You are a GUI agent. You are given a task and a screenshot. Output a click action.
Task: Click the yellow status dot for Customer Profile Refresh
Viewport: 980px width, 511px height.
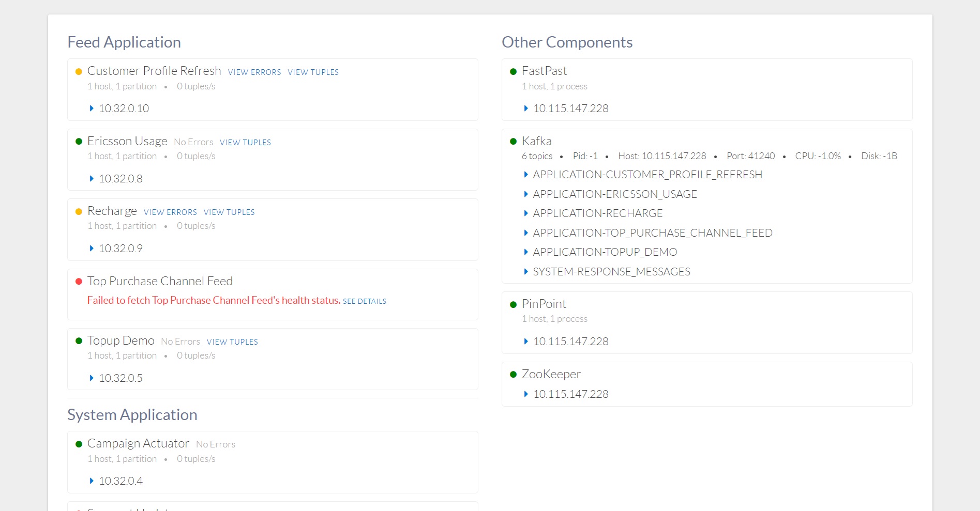[79, 72]
